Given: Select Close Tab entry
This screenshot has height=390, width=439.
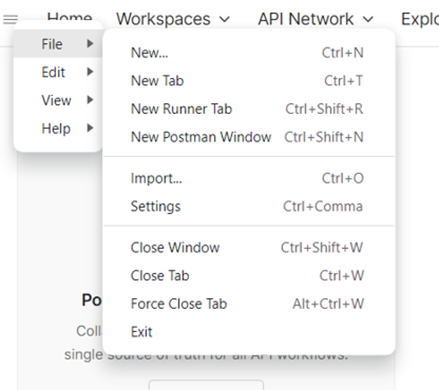Looking at the screenshot, I should click(249, 276).
